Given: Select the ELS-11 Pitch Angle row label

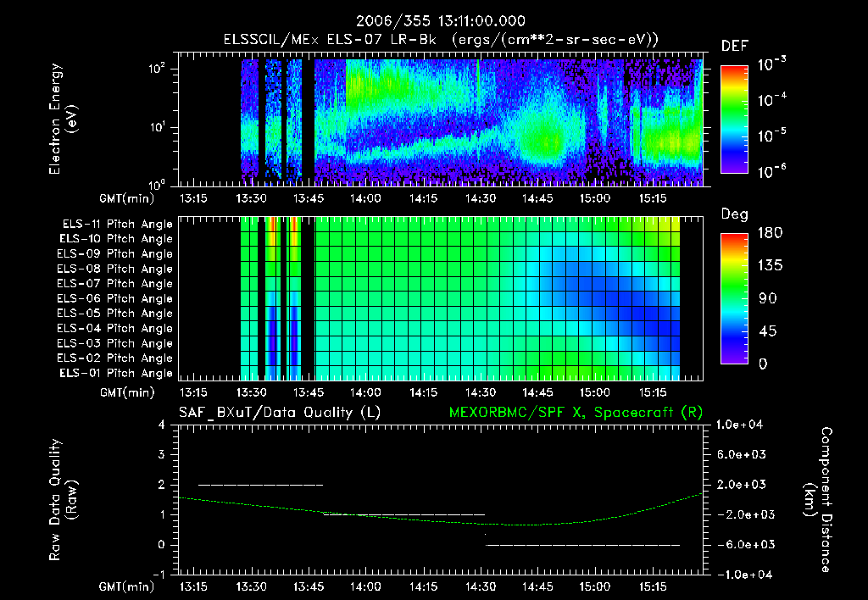Looking at the screenshot, I should click(117, 225).
